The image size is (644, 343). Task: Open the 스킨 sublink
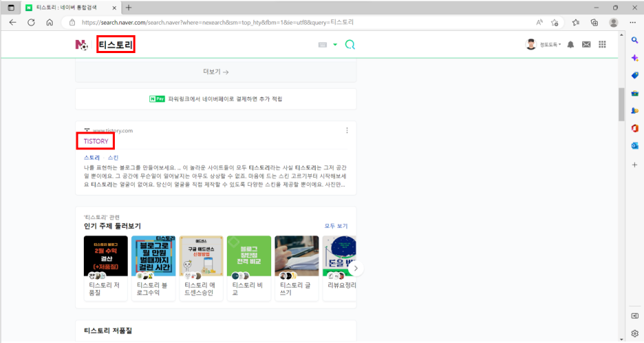click(x=113, y=158)
